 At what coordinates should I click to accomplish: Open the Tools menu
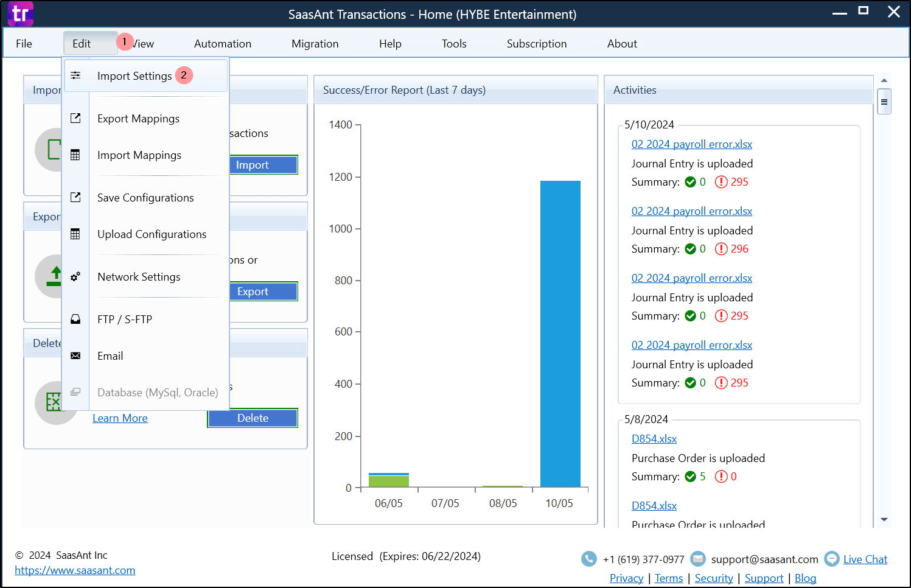click(454, 43)
